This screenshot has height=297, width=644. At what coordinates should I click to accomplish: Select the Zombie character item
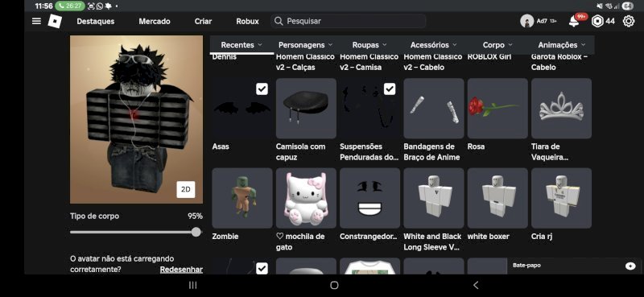pyautogui.click(x=242, y=198)
